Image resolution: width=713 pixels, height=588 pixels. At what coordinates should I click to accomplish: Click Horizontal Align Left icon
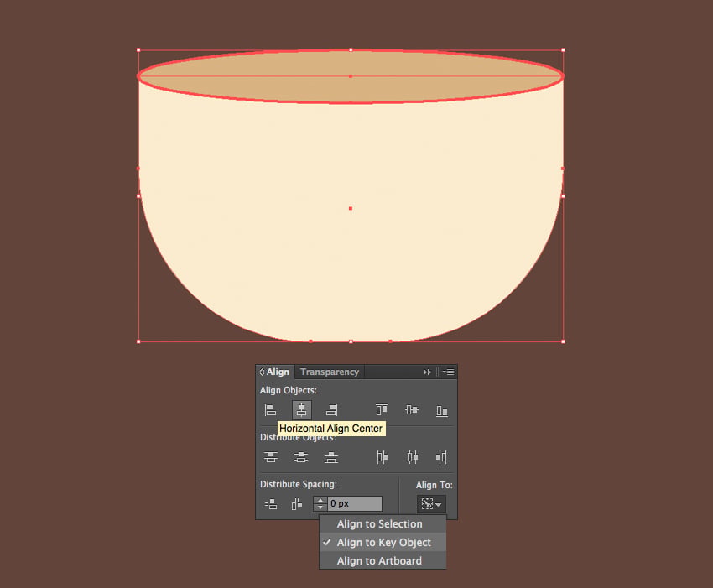tap(271, 410)
